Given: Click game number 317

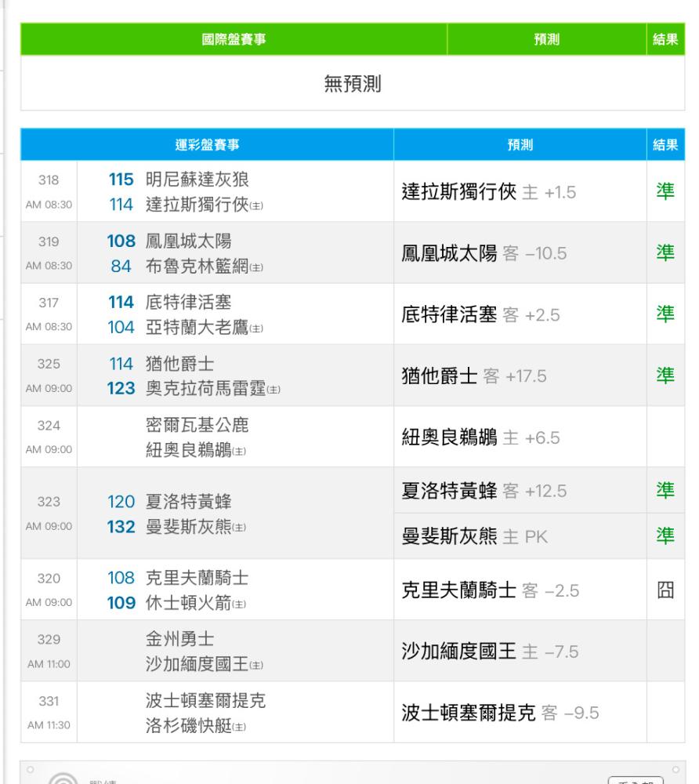Looking at the screenshot, I should 49,303.
